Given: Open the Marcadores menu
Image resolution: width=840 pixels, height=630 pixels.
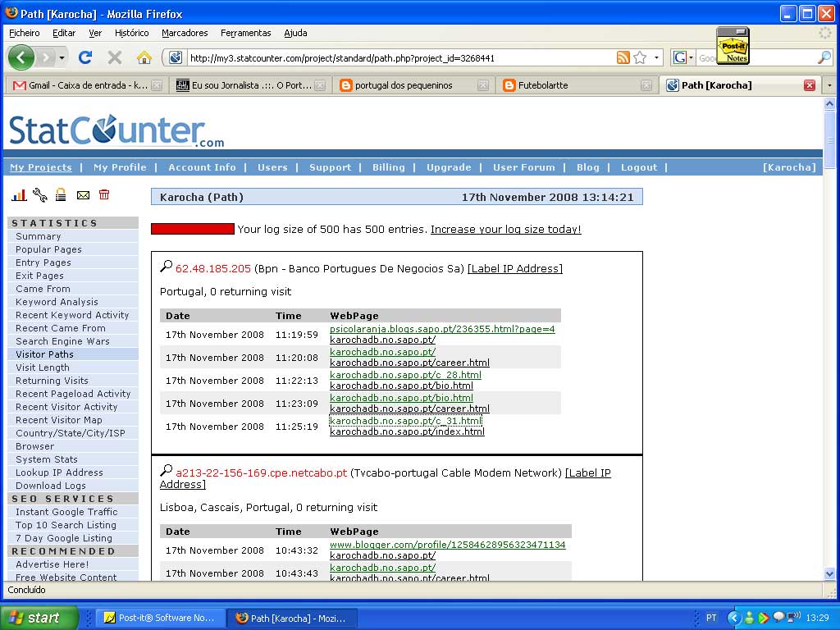Looking at the screenshot, I should (x=185, y=33).
